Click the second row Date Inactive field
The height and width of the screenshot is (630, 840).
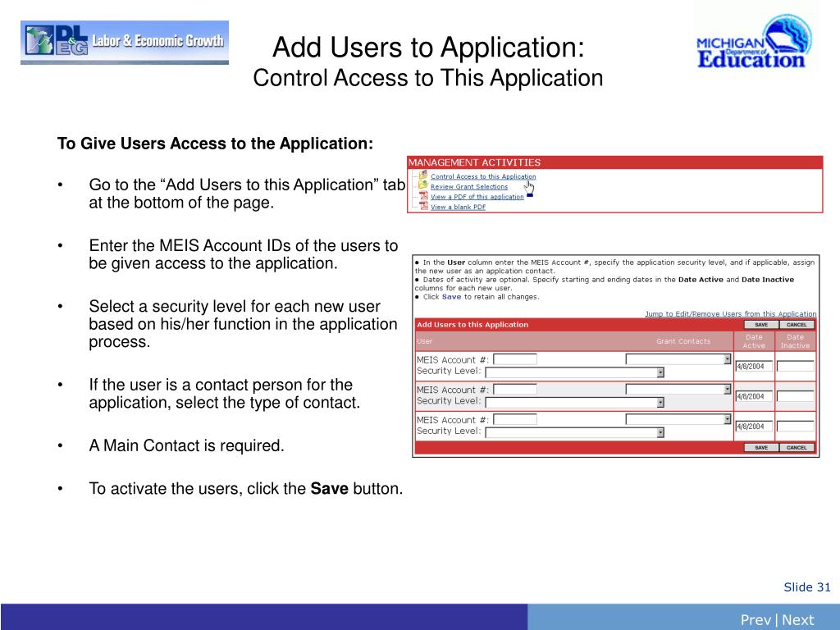[795, 396]
